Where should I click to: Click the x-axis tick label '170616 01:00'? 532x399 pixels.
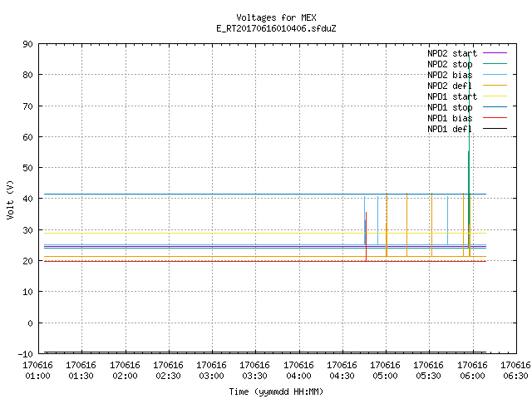pos(38,371)
